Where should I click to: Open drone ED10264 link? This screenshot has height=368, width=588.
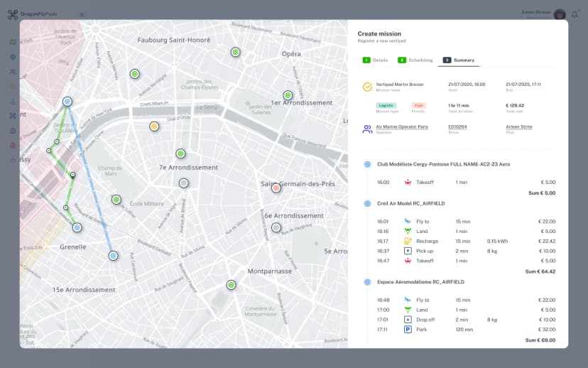click(x=457, y=126)
